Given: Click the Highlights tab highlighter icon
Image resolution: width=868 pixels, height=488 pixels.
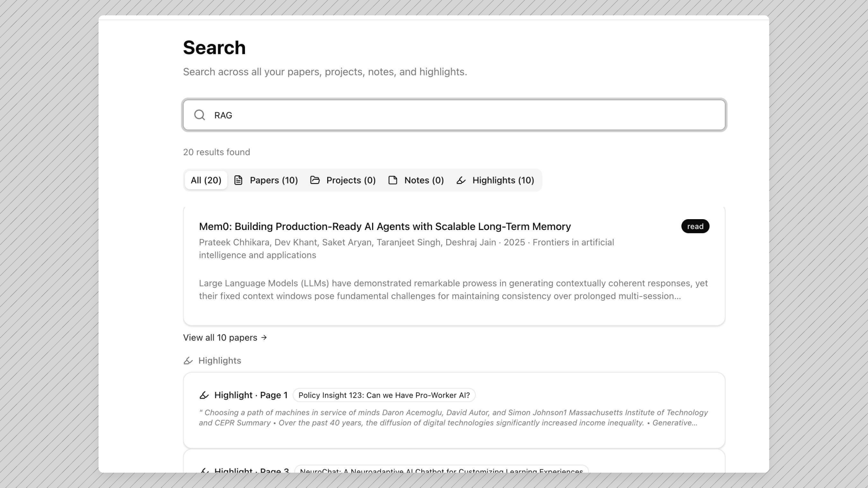Looking at the screenshot, I should 461,180.
